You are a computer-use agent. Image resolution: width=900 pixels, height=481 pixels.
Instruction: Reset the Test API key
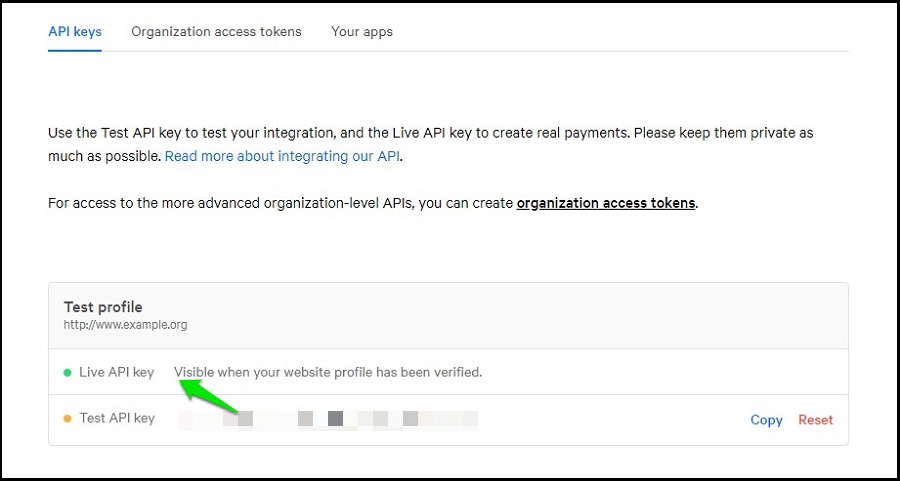tap(815, 420)
